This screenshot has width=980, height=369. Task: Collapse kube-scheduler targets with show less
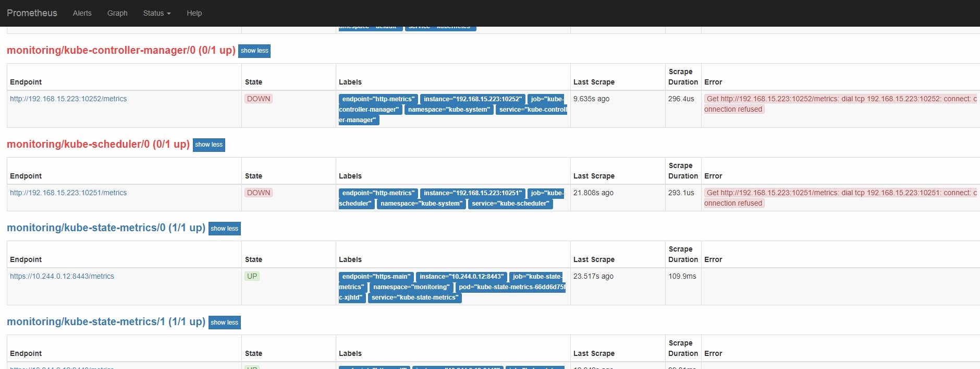[209, 145]
